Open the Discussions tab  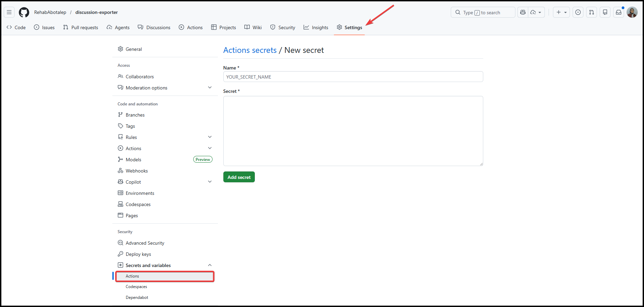(x=154, y=27)
